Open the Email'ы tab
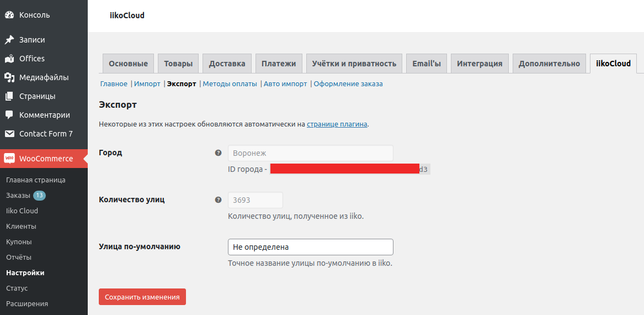644x315 pixels. pos(427,64)
